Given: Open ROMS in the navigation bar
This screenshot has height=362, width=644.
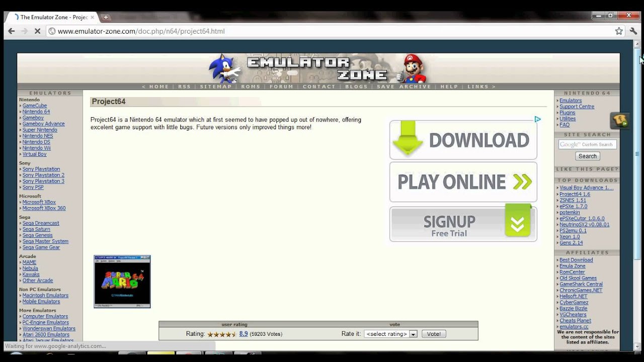Looking at the screenshot, I should (x=251, y=86).
